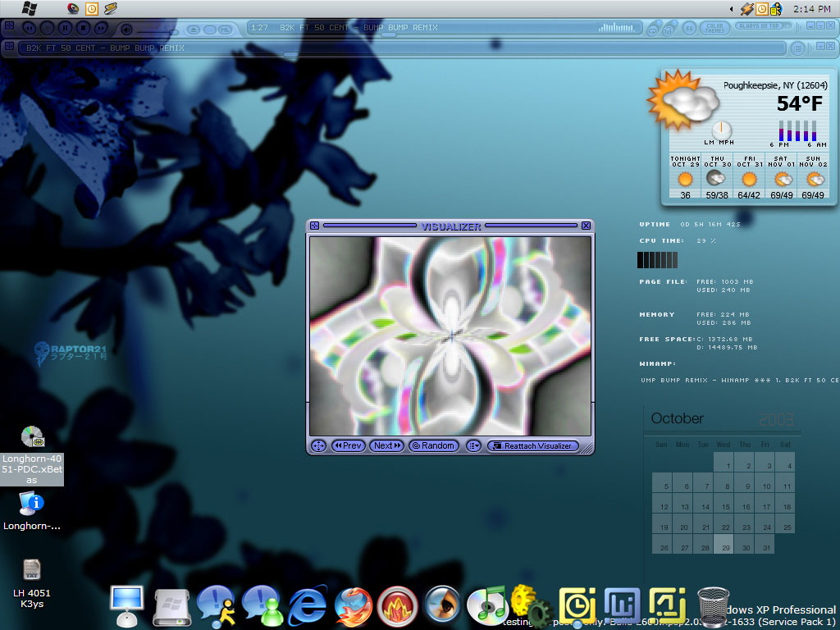Open the trash can in the dock
Image resolution: width=840 pixels, height=630 pixels.
[714, 606]
